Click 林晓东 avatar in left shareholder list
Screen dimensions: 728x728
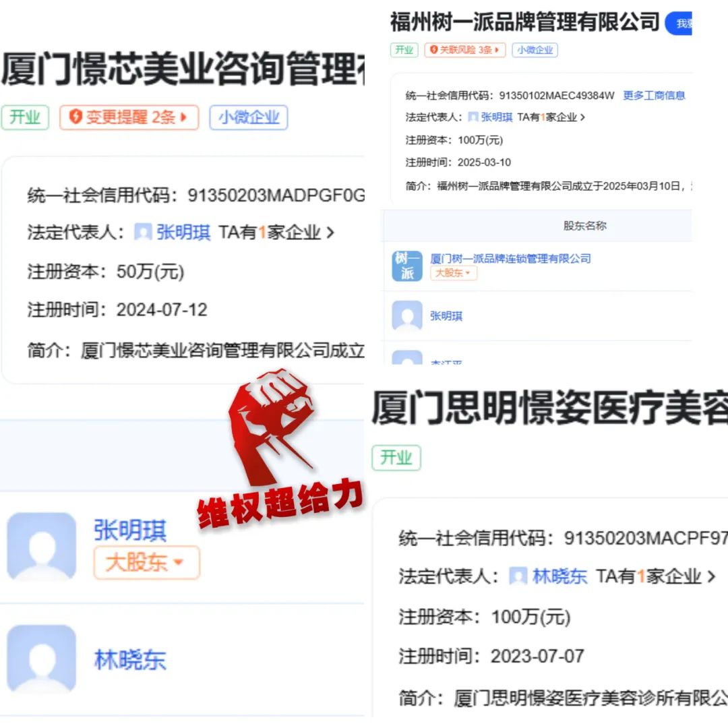tap(42, 659)
